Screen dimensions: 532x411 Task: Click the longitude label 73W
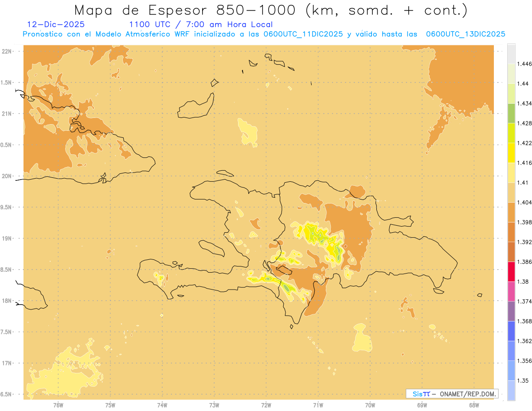(214, 405)
